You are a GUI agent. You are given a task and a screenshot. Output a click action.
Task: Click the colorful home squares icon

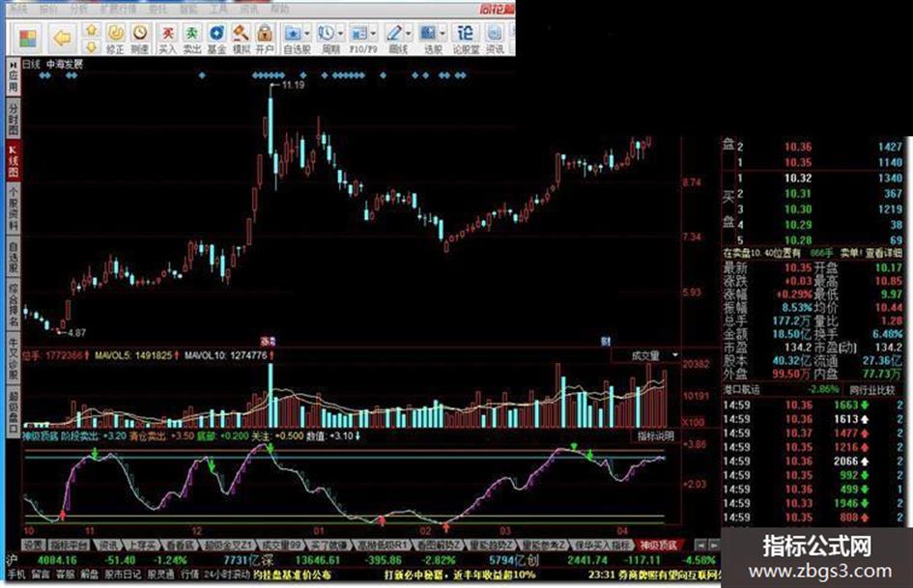coord(27,39)
